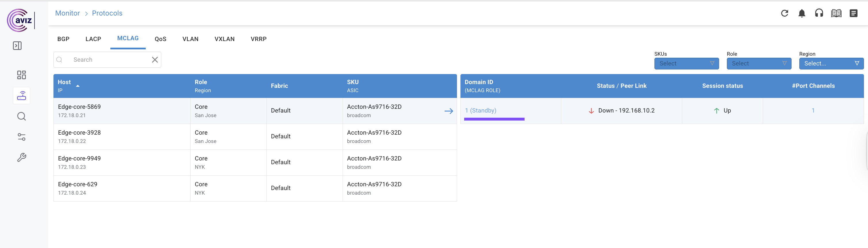Click the magnifier icon in sidebar
Image resolution: width=868 pixels, height=248 pixels.
pos(22,117)
